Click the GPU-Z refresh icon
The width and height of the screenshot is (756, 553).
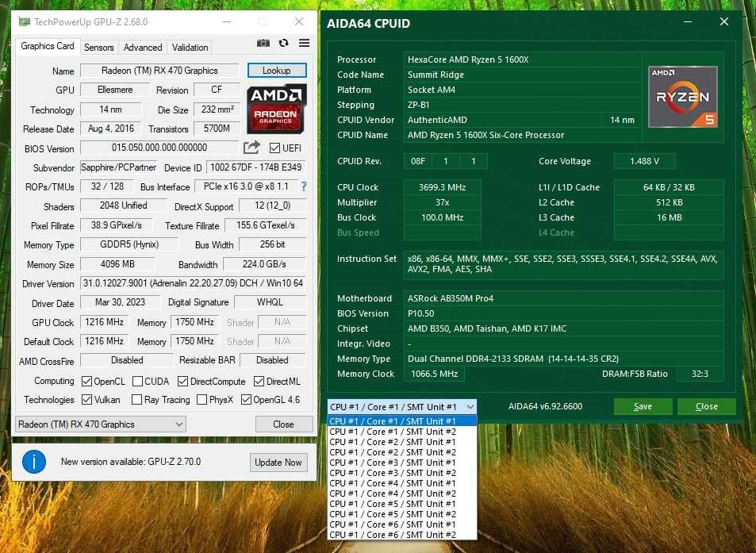(x=283, y=43)
